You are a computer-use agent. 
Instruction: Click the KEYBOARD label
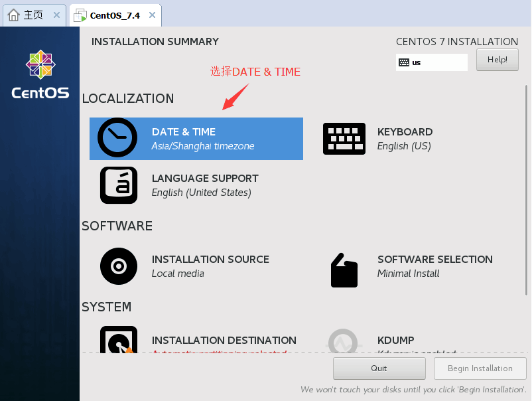click(405, 131)
